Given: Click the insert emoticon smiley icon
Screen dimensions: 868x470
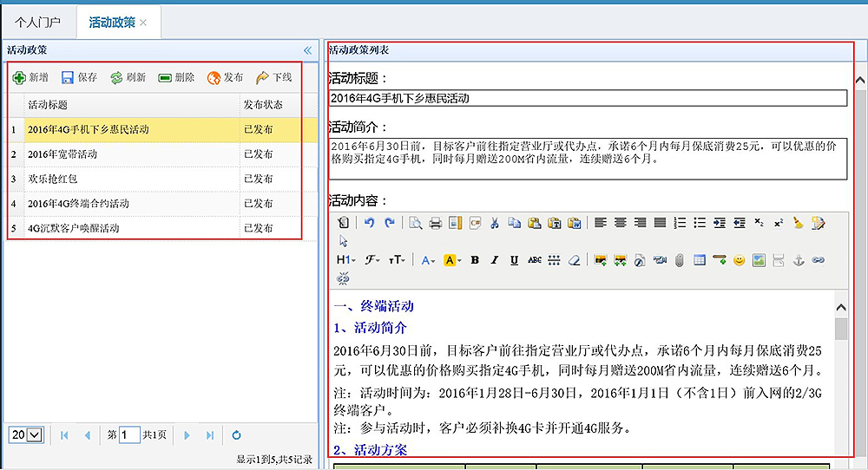Looking at the screenshot, I should coord(739,260).
